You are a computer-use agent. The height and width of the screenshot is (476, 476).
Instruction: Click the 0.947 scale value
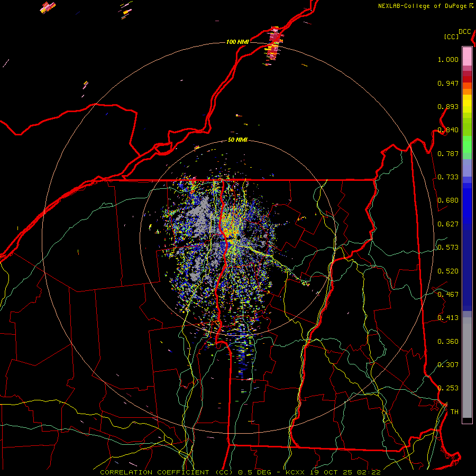[448, 83]
